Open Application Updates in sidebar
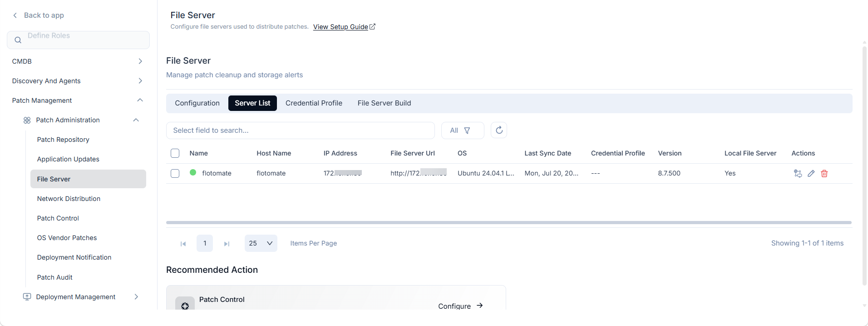 click(68, 159)
